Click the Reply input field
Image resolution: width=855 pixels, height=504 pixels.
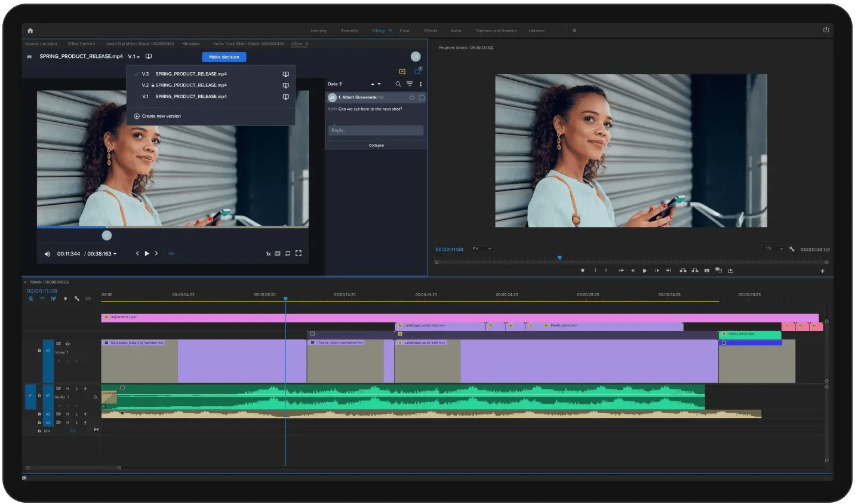(x=376, y=130)
